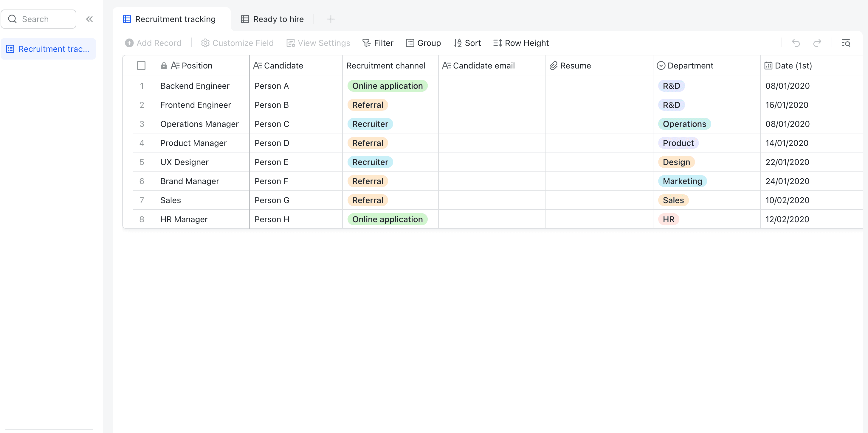
Task: Click the undo arrow icon
Action: pyautogui.click(x=796, y=43)
